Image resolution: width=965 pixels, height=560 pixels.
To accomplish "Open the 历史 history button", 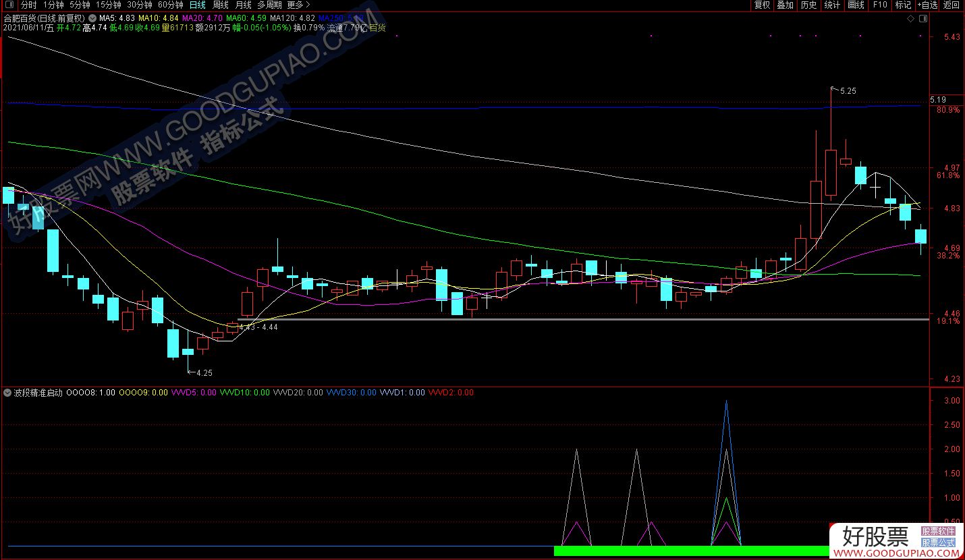I will point(808,5).
